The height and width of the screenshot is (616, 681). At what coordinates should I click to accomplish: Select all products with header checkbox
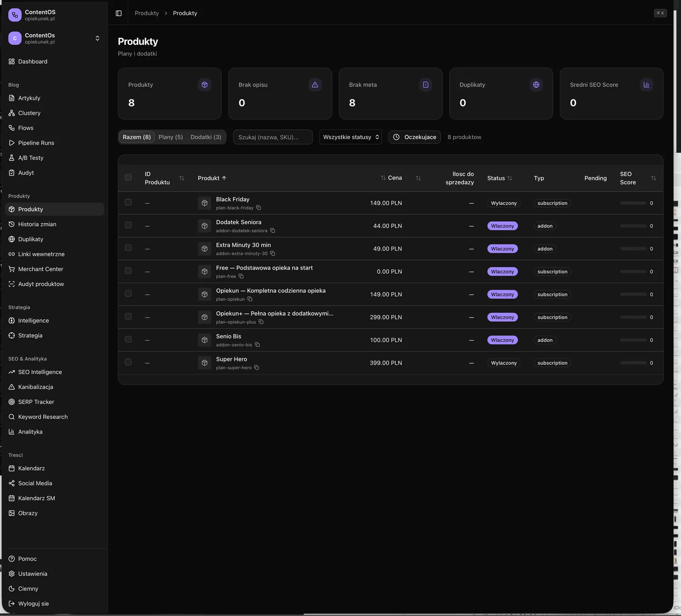[128, 177]
